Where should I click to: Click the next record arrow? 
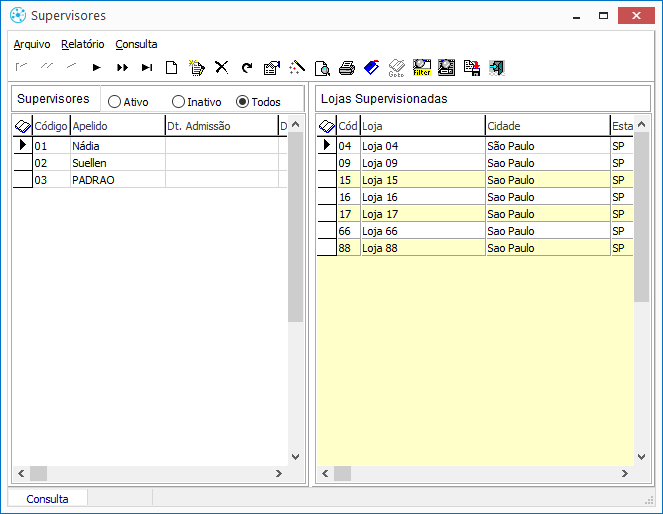point(97,68)
